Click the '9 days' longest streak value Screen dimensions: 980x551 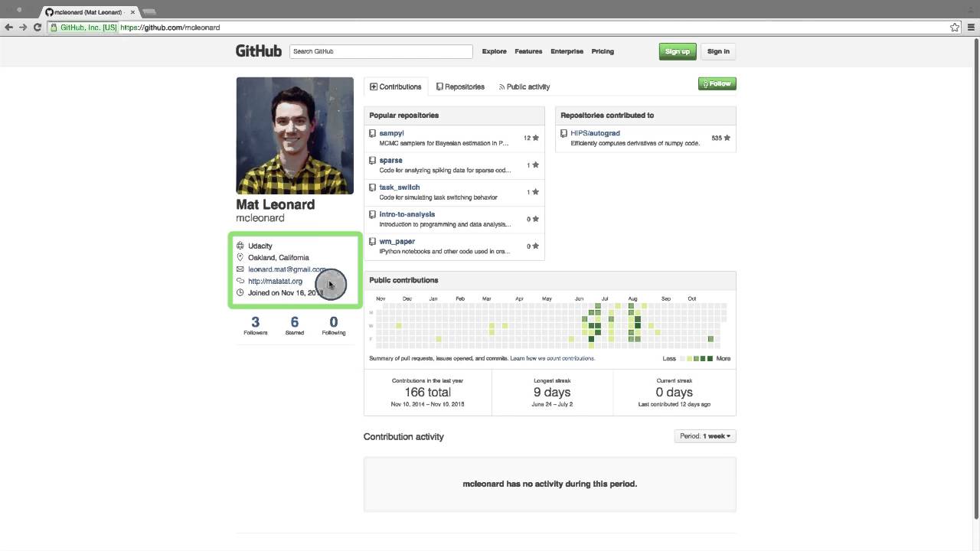(x=552, y=392)
